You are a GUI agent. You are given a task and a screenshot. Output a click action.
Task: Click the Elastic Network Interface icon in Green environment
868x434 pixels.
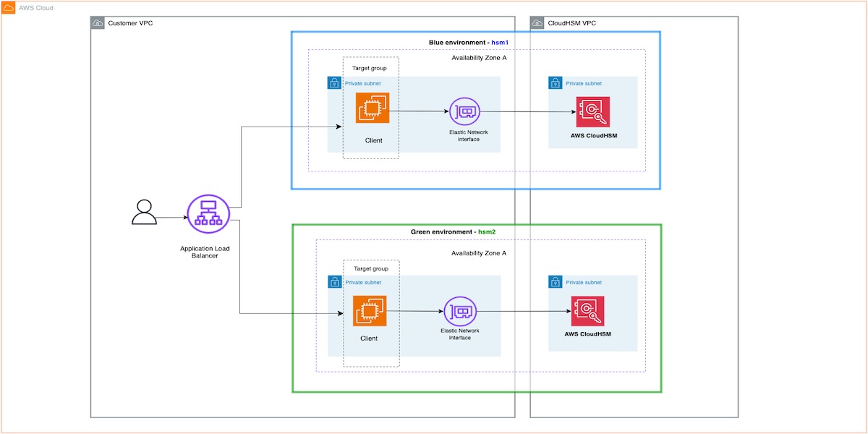(x=461, y=312)
